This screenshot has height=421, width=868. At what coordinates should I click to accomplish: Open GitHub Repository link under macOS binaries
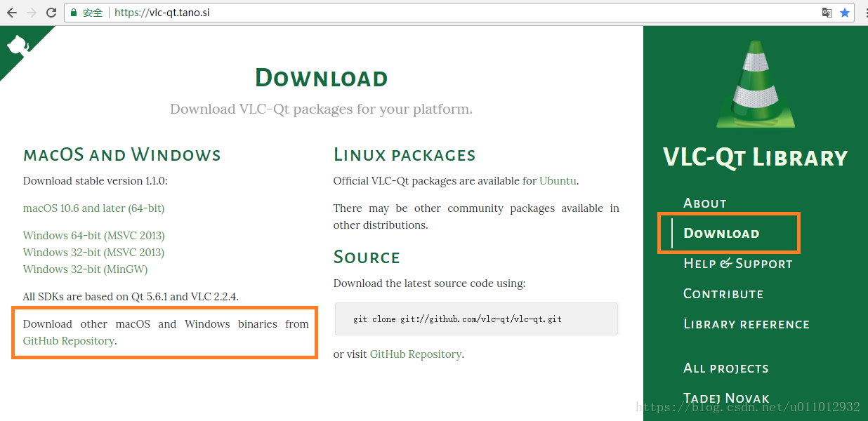68,341
